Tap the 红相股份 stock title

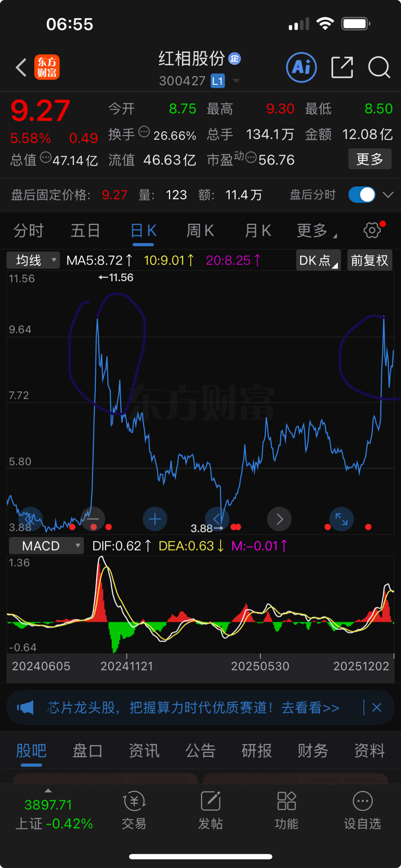[192, 58]
